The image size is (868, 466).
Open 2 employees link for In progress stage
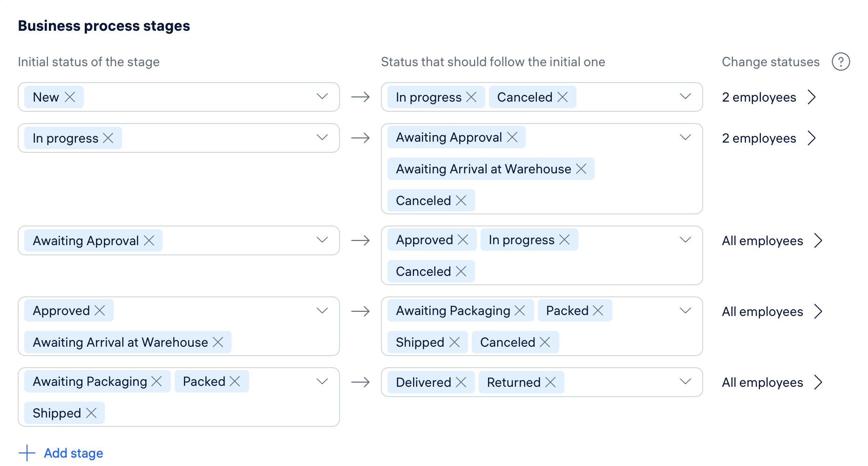point(769,138)
